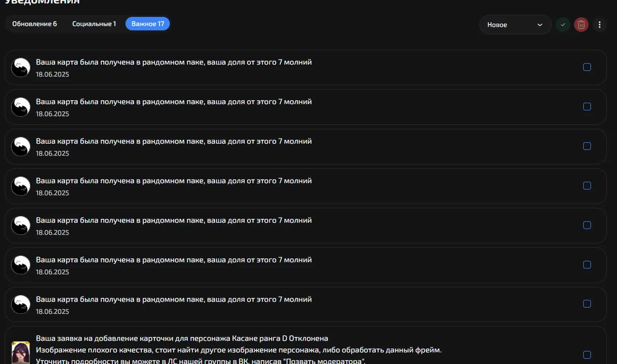Open the Новое sort dropdown
The height and width of the screenshot is (364, 617).
515,25
